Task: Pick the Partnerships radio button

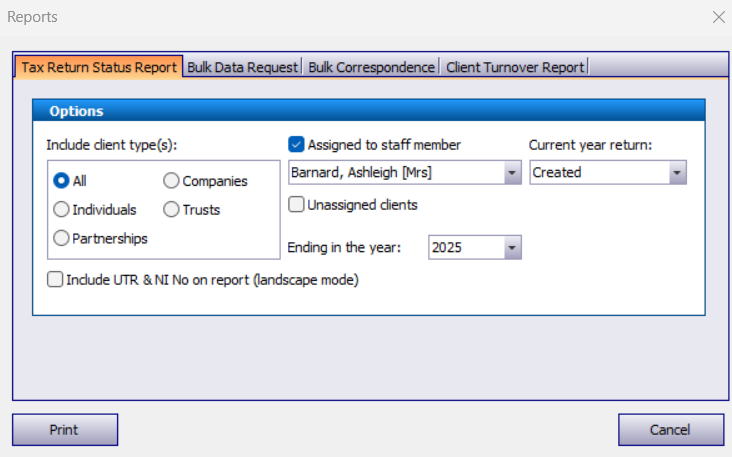Action: coord(61,238)
